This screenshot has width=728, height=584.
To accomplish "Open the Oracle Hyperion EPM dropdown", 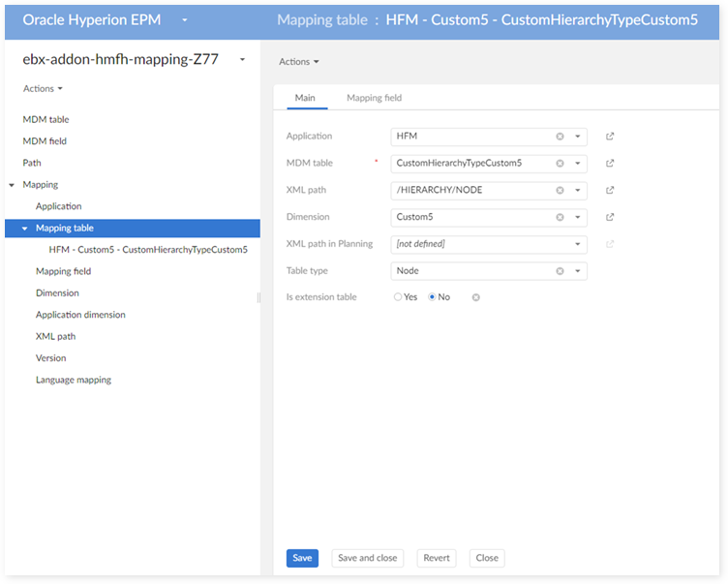I will pos(184,19).
